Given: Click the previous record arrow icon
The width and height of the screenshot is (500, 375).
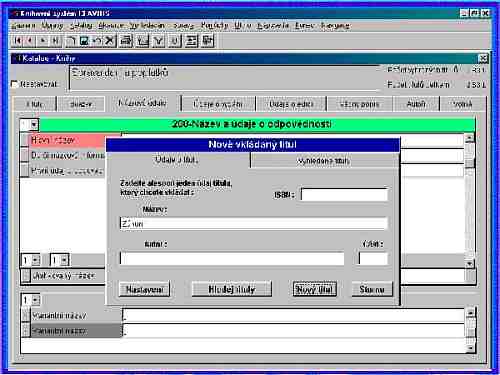Looking at the screenshot, I should pyautogui.click(x=30, y=41).
